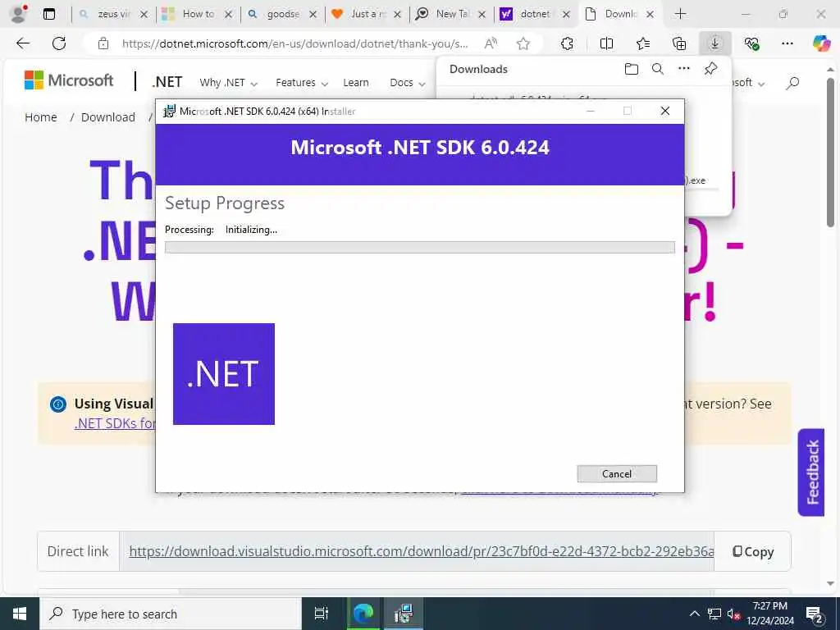Viewport: 840px width, 630px height.
Task: Go back using the browser back arrow
Action: [x=23, y=43]
